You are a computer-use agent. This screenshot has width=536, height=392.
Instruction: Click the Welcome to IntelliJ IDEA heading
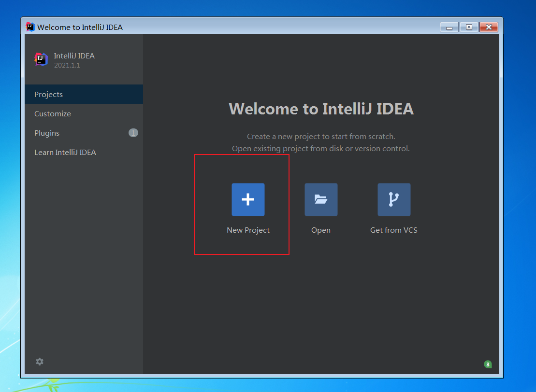(321, 109)
